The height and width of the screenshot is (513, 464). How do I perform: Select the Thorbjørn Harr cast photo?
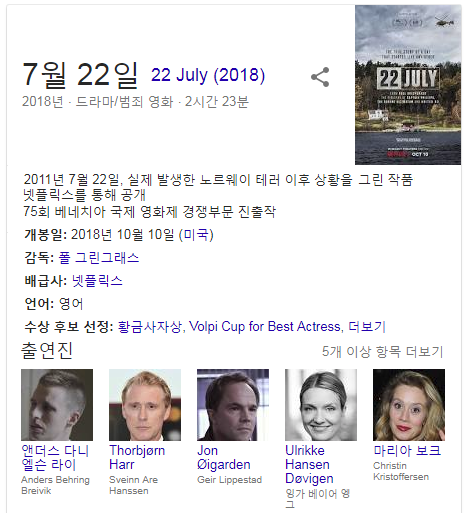click(x=145, y=405)
